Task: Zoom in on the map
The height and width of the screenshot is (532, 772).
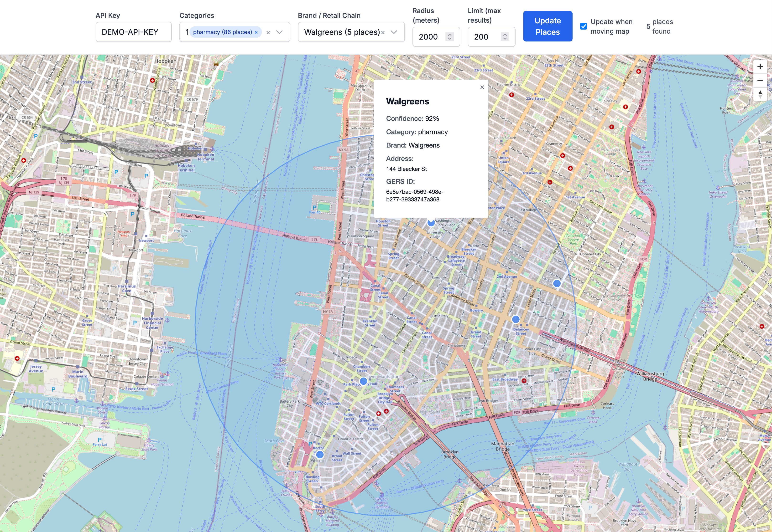Action: point(760,67)
